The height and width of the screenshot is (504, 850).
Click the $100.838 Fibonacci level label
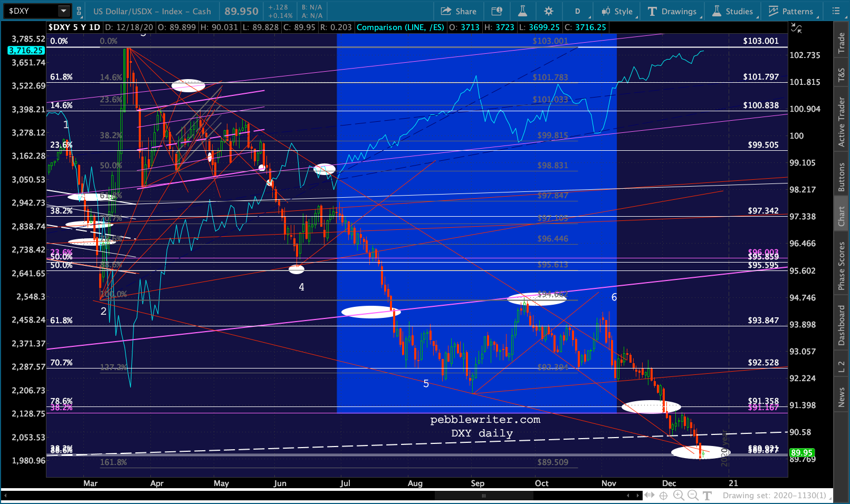[760, 105]
